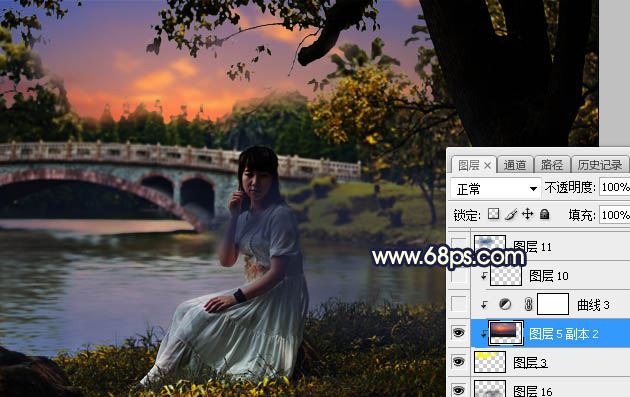Show hidden layer 图层 10
Viewport: 630px width, 397px height.
[458, 275]
